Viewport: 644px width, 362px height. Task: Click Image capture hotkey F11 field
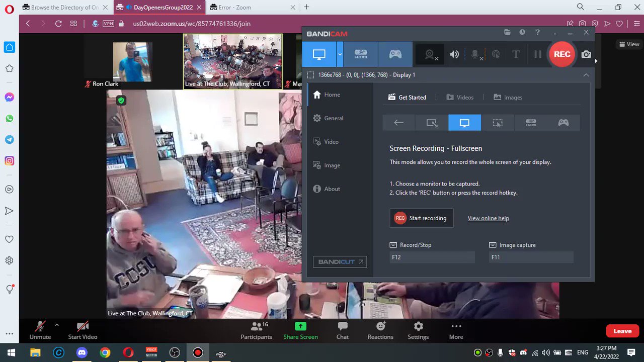pos(531,257)
